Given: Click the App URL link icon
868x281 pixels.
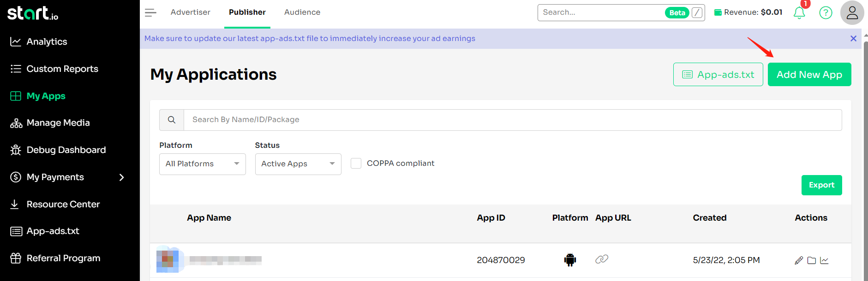Looking at the screenshot, I should point(602,259).
